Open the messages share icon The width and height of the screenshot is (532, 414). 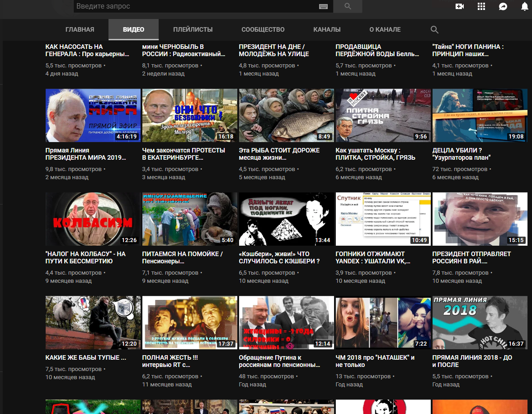coord(503,6)
